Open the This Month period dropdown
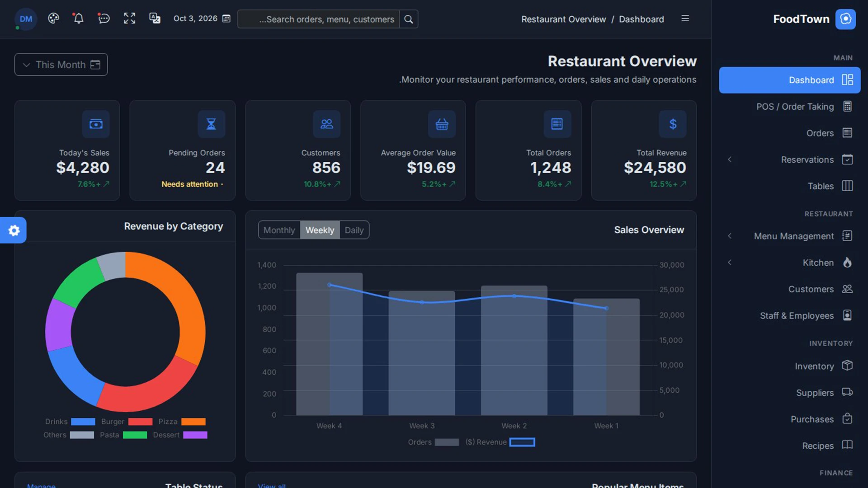Viewport: 868px width, 488px height. coord(61,65)
